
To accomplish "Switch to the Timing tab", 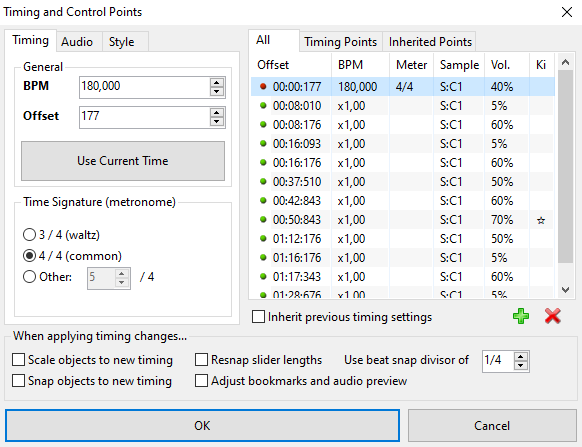I will tap(30, 40).
